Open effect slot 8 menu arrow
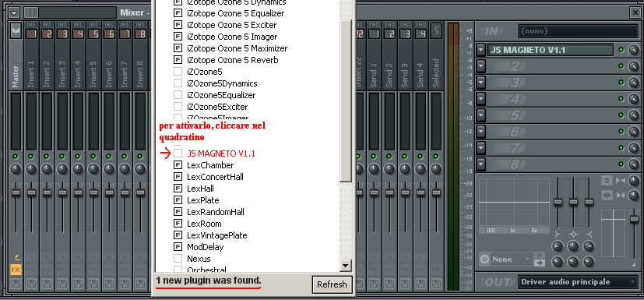 (481, 164)
